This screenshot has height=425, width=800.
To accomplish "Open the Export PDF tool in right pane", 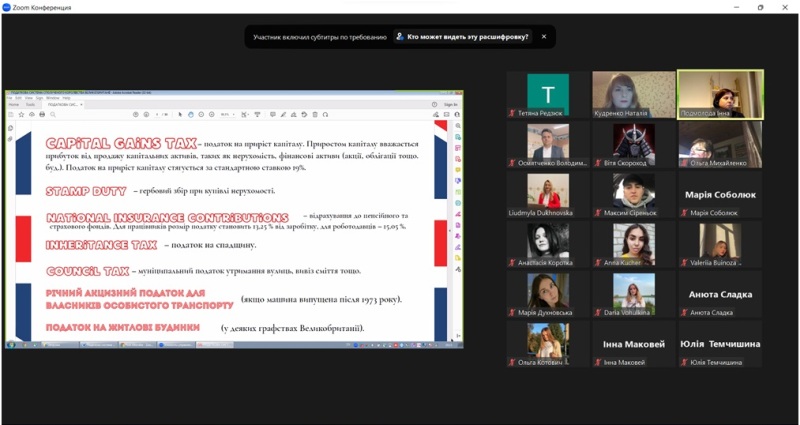I will (458, 137).
